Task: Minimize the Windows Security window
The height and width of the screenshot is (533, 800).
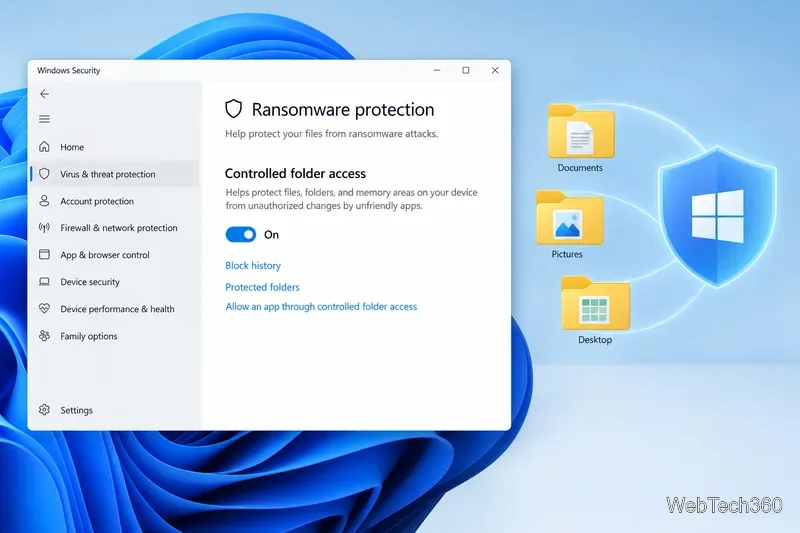Action: click(437, 70)
